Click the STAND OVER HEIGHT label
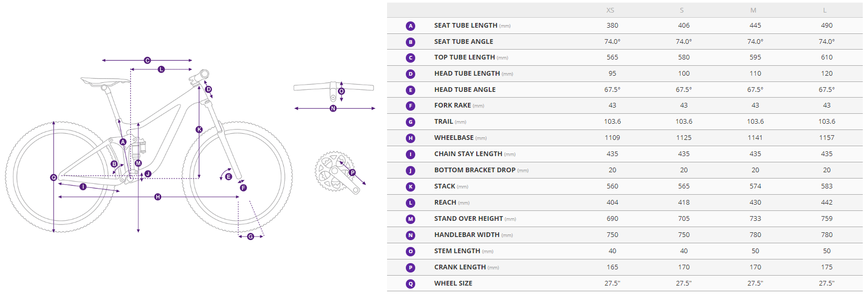868x296 pixels. coord(468,219)
